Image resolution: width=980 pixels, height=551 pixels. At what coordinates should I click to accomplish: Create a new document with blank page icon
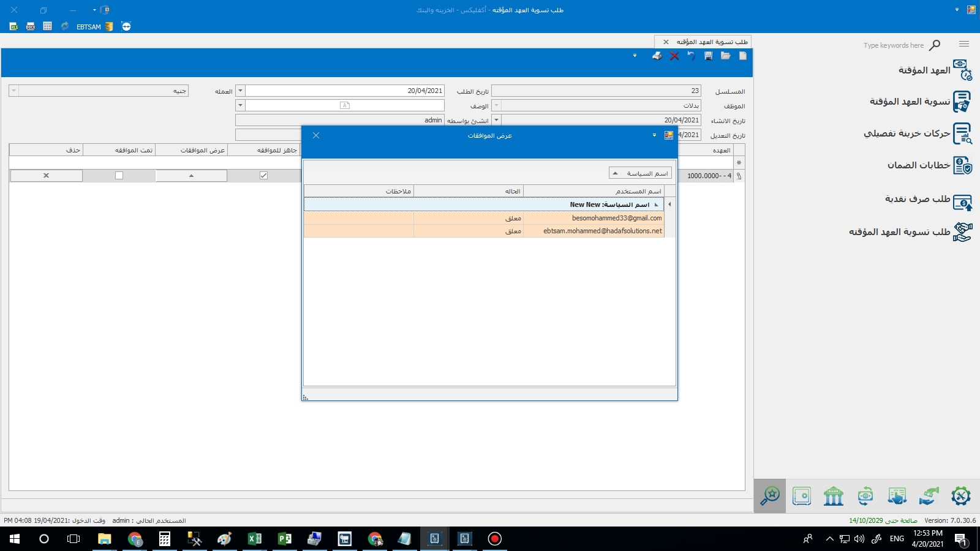tap(743, 56)
